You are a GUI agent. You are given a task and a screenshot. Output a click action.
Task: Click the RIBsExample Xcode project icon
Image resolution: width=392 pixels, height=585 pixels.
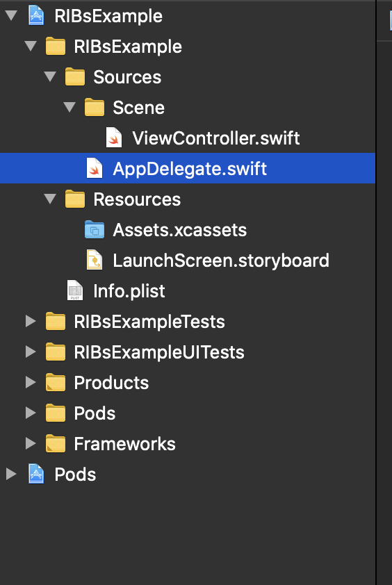click(36, 16)
